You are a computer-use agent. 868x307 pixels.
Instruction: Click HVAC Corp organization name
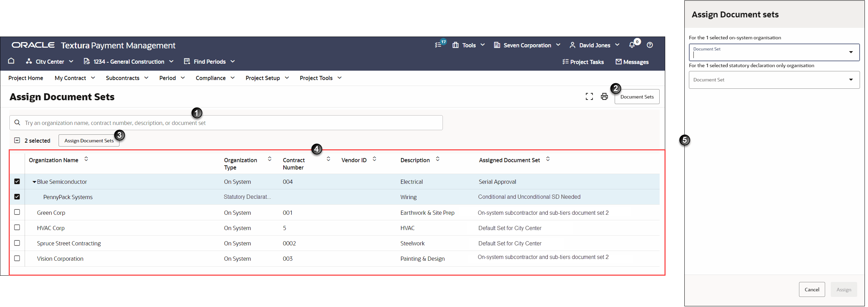tap(51, 228)
